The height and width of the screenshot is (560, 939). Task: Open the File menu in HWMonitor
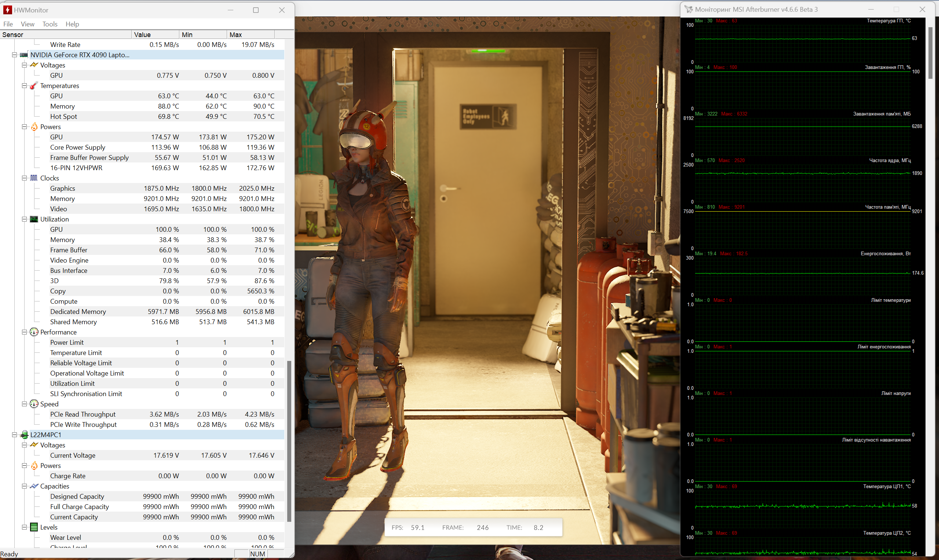pyautogui.click(x=8, y=24)
